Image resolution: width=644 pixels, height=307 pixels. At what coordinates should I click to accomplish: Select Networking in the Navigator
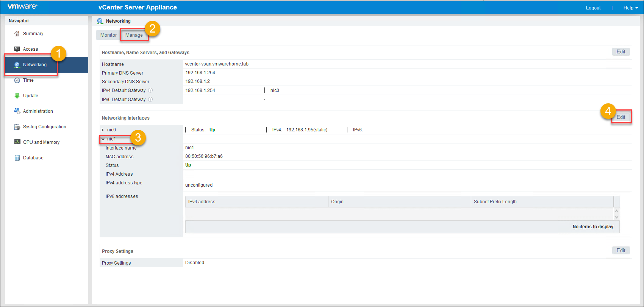[47, 65]
